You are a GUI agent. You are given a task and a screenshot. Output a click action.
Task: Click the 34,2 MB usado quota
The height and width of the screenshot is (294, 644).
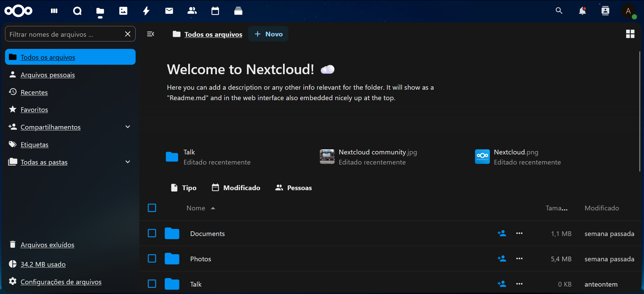(x=70, y=264)
